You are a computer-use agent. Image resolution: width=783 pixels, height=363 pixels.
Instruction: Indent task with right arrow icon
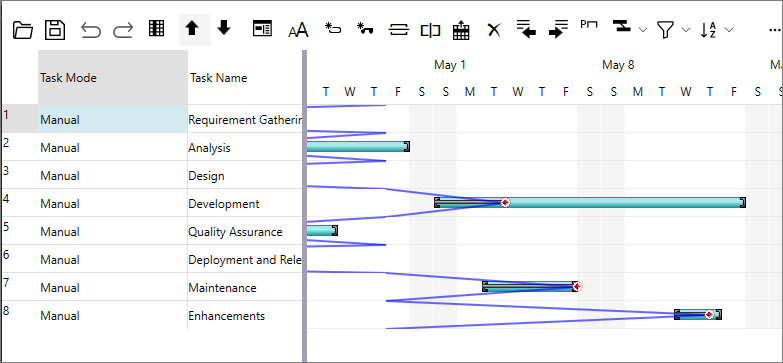558,29
